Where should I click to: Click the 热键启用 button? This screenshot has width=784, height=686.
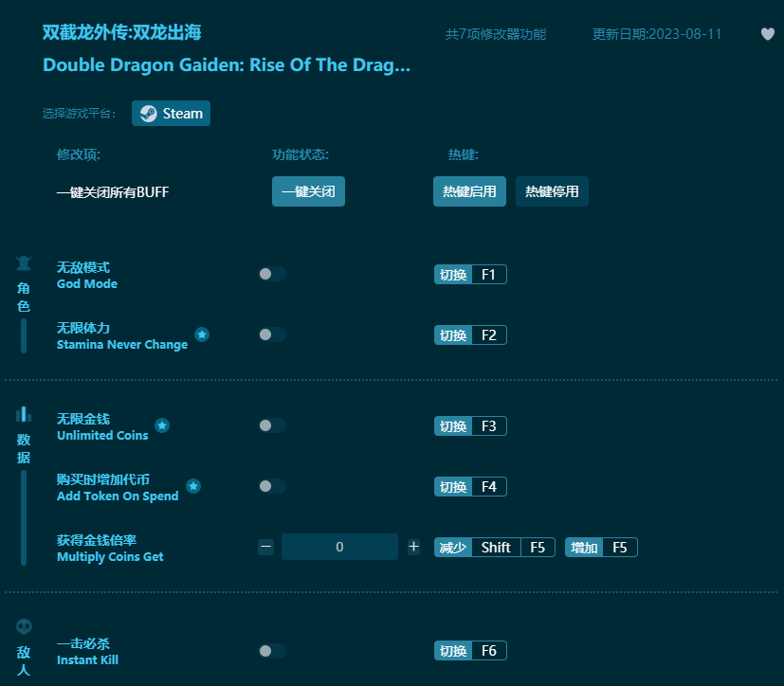[468, 190]
